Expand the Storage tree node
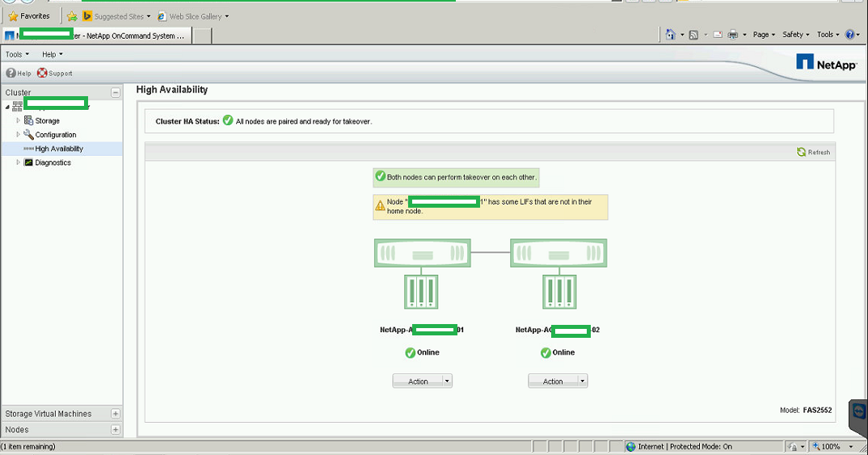This screenshot has height=455, width=868. tap(19, 120)
